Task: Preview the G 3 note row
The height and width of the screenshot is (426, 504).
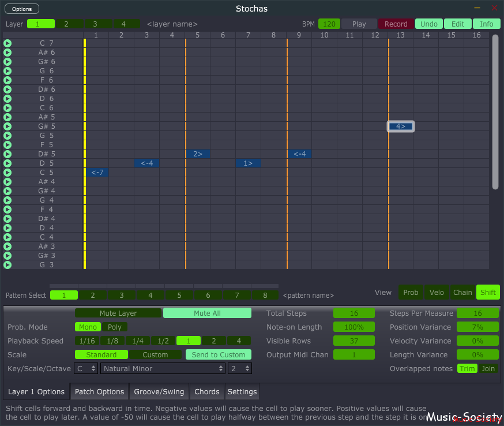Action: tap(7, 265)
